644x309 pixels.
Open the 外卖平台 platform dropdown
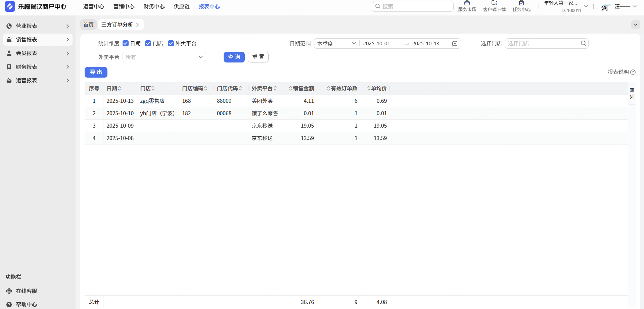coord(164,57)
